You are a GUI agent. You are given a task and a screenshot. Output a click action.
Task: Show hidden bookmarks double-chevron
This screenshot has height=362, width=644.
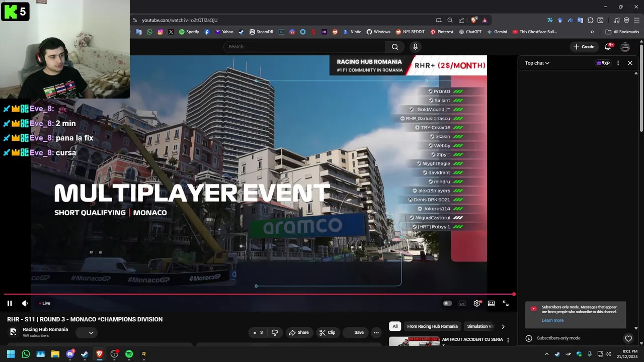pyautogui.click(x=592, y=32)
